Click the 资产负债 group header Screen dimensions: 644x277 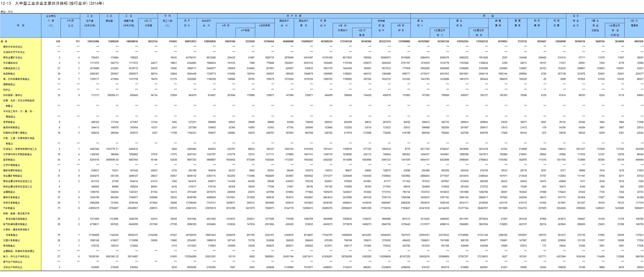pyautogui.click(x=294, y=16)
